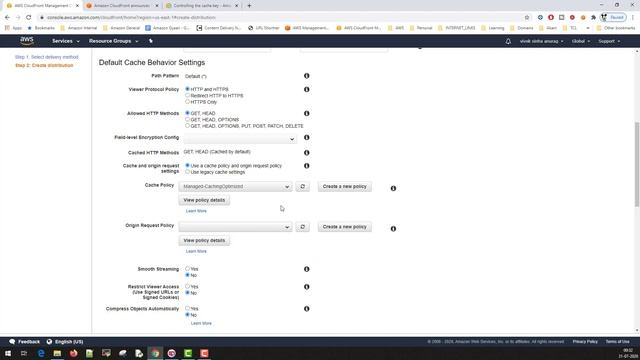640x360 pixels.
Task: Open the URL Shortner bookmark
Action: [x=264, y=28]
